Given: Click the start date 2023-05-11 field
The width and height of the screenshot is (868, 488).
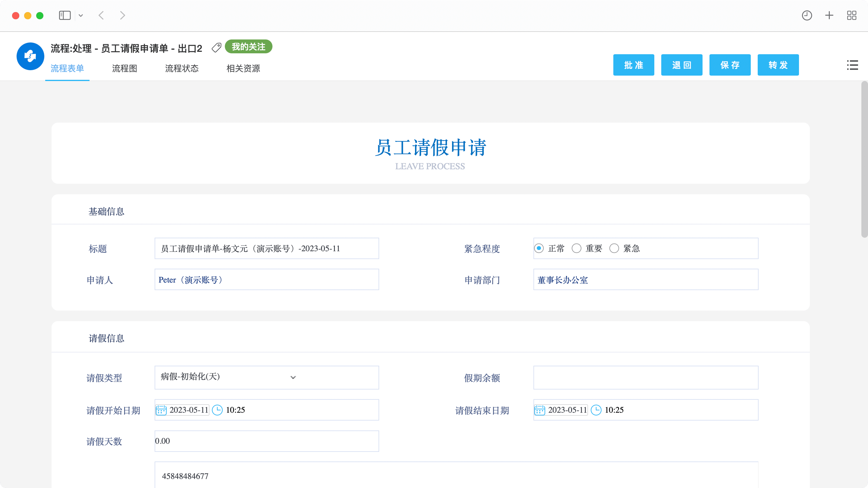Looking at the screenshot, I should [189, 410].
